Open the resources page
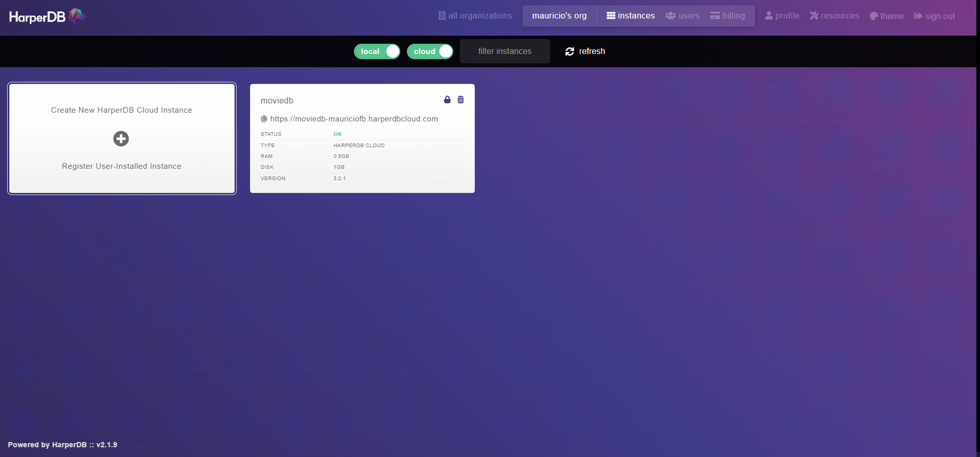 coord(834,16)
